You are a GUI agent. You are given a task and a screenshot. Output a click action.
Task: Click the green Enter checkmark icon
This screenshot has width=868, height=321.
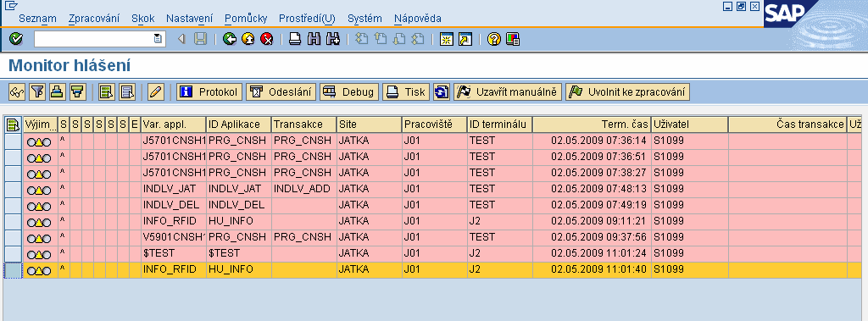click(x=16, y=39)
